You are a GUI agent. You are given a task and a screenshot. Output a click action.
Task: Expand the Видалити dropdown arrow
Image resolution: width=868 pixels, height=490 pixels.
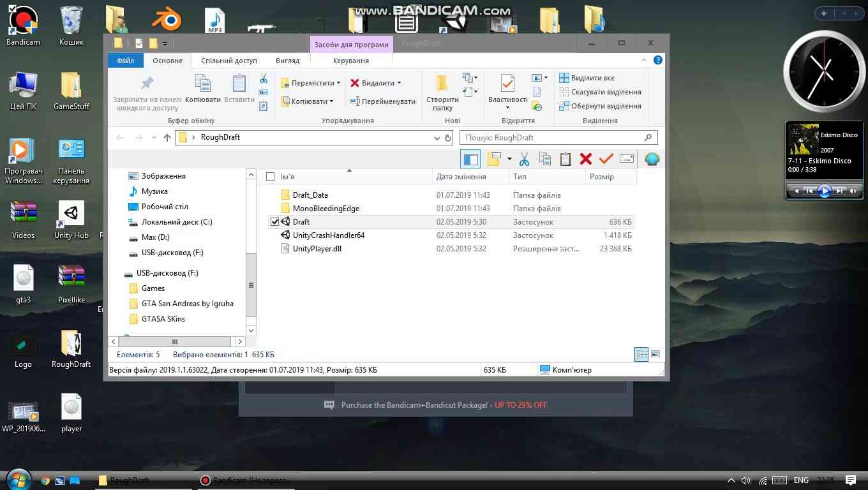(x=399, y=83)
